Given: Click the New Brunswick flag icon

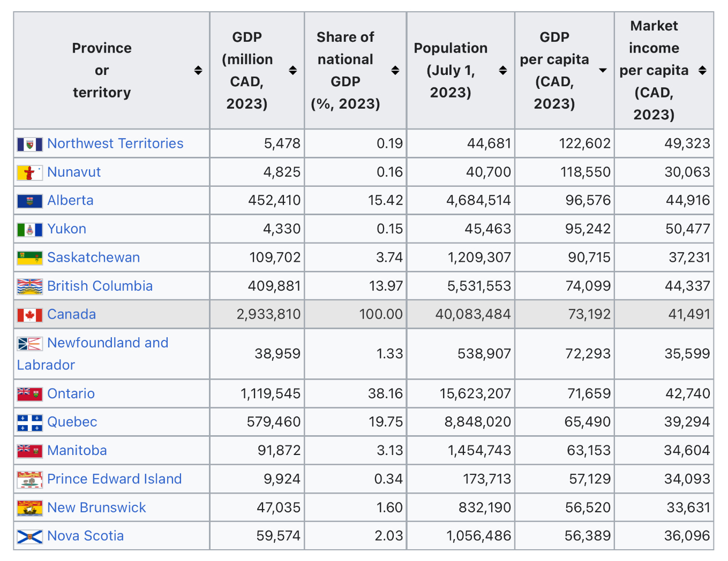Looking at the screenshot, I should coord(29,508).
